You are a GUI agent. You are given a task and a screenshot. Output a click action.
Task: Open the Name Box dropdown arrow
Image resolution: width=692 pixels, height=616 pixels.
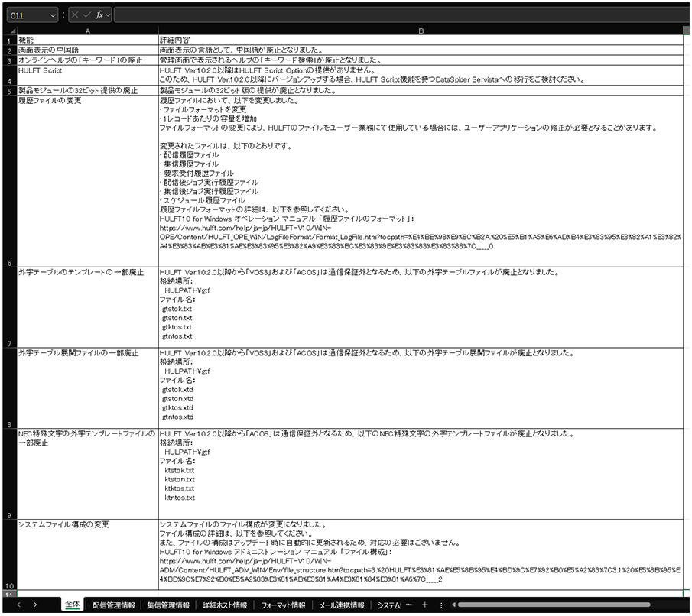click(52, 15)
